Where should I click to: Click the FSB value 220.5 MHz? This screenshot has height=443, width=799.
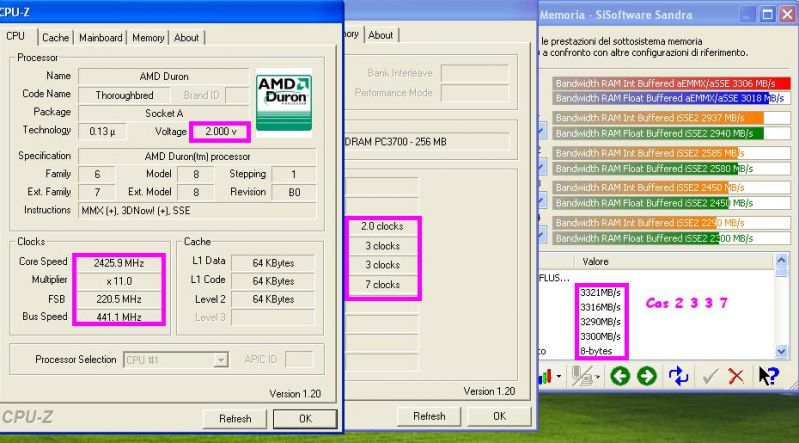point(119,299)
